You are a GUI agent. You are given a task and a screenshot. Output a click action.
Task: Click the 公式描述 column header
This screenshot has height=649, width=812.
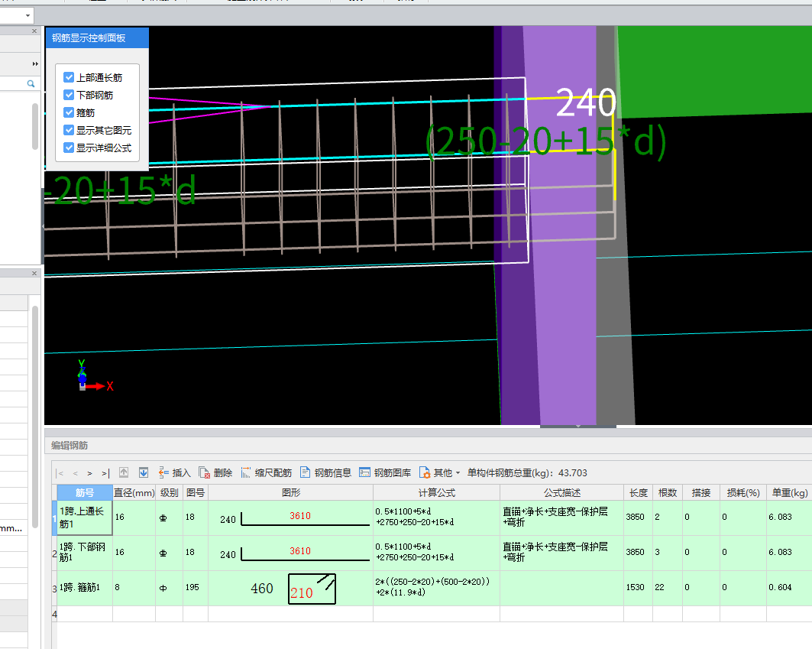pyautogui.click(x=562, y=493)
